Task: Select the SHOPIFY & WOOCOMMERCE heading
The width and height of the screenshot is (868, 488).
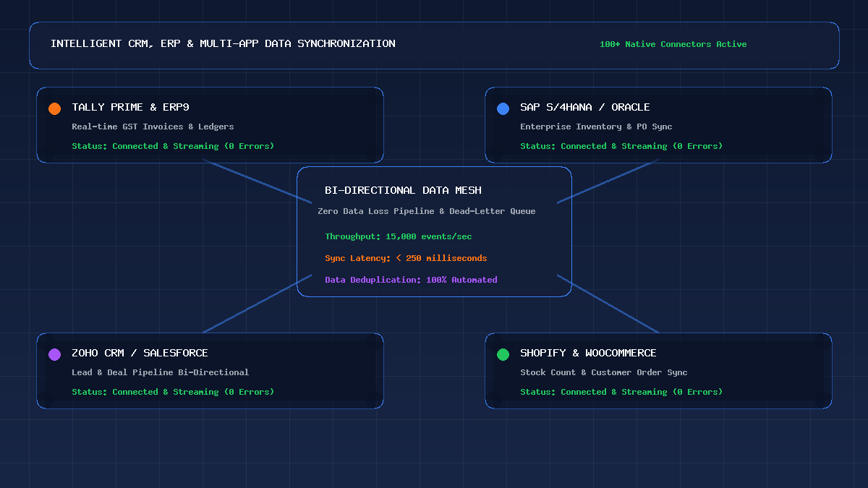Action: 588,353
